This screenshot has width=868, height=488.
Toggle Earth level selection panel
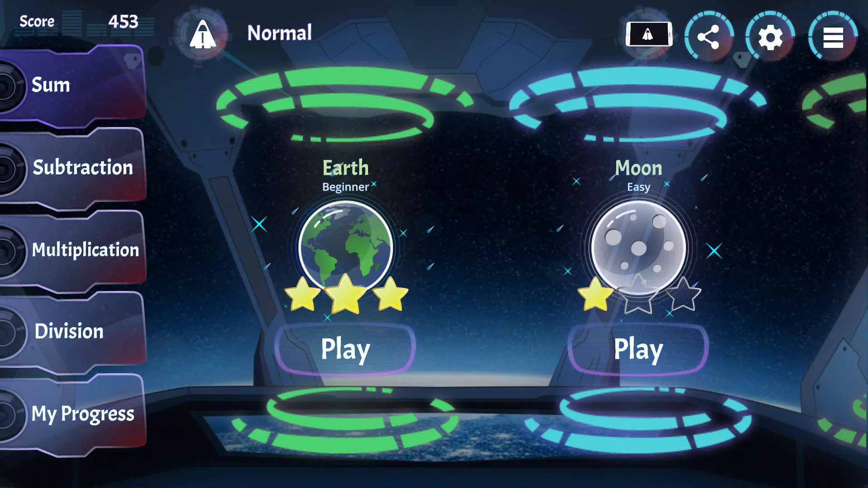[x=345, y=250]
